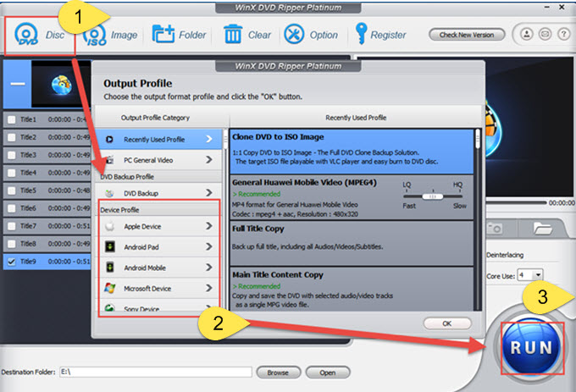This screenshot has height=392, width=576.
Task: Confirm the output profile with OK
Action: [x=447, y=323]
